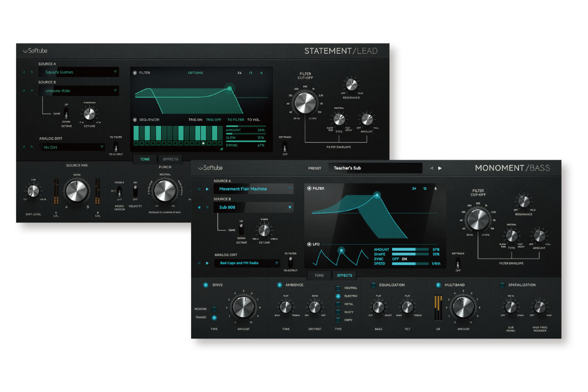Screen dimensions: 588x392
Task: Flip Keytrack switch in Statement Lead
Action: click(285, 147)
